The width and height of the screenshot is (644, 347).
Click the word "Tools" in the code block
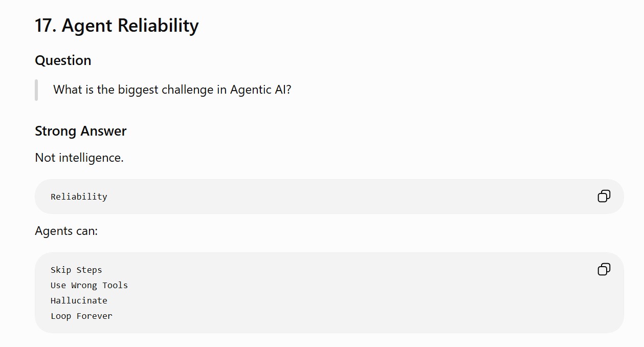[x=115, y=286]
